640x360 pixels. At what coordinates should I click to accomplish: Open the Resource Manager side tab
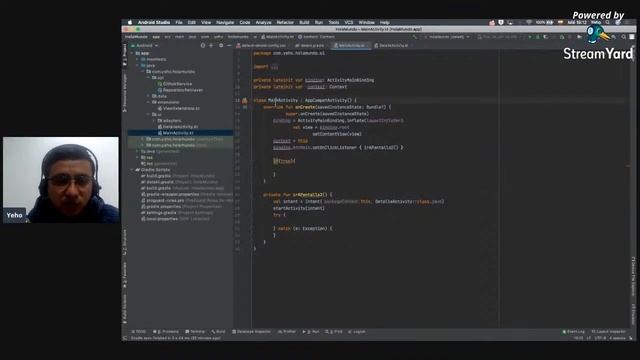124,93
